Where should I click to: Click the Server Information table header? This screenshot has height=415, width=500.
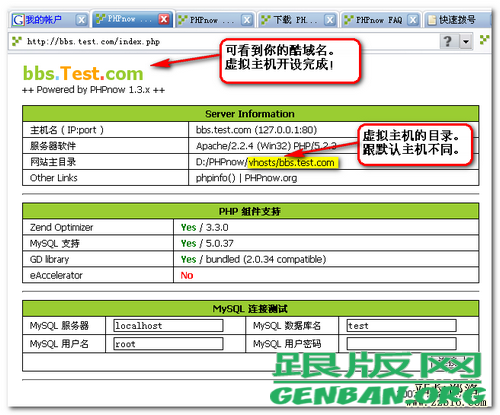[250, 114]
